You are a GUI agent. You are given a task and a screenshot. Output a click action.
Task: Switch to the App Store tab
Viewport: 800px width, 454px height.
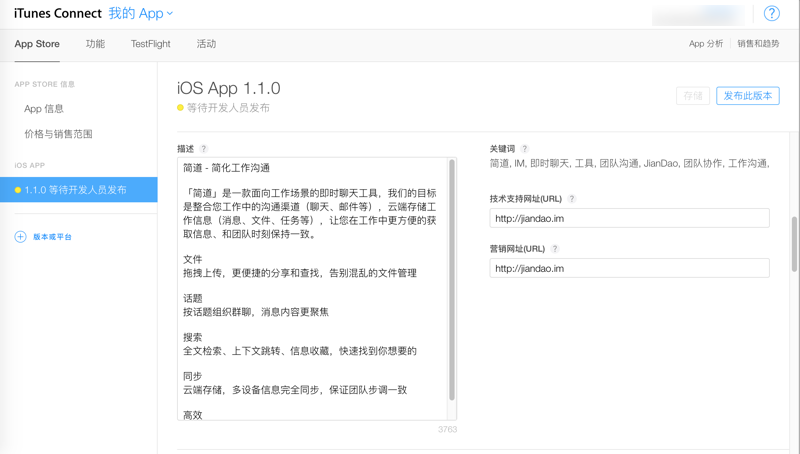point(37,44)
